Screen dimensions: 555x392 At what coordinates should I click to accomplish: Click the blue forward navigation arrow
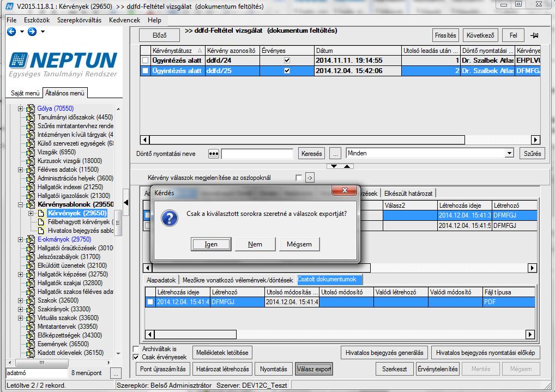coord(32,32)
